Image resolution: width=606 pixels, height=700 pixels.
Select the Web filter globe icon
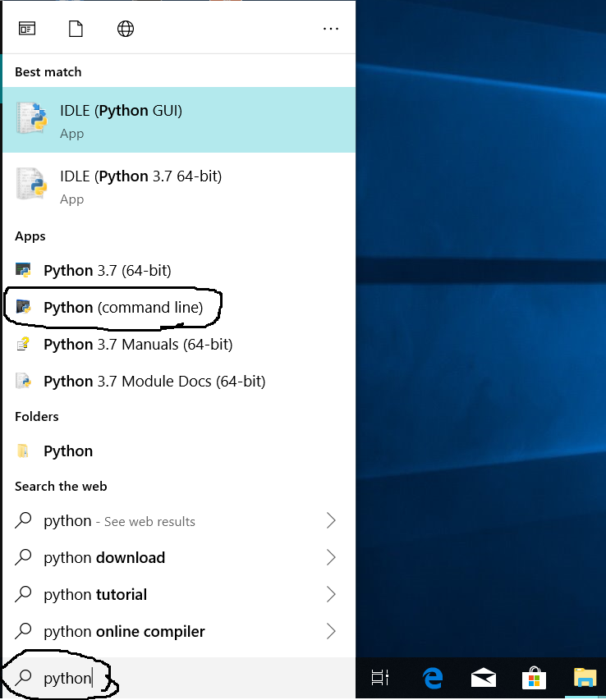126,29
